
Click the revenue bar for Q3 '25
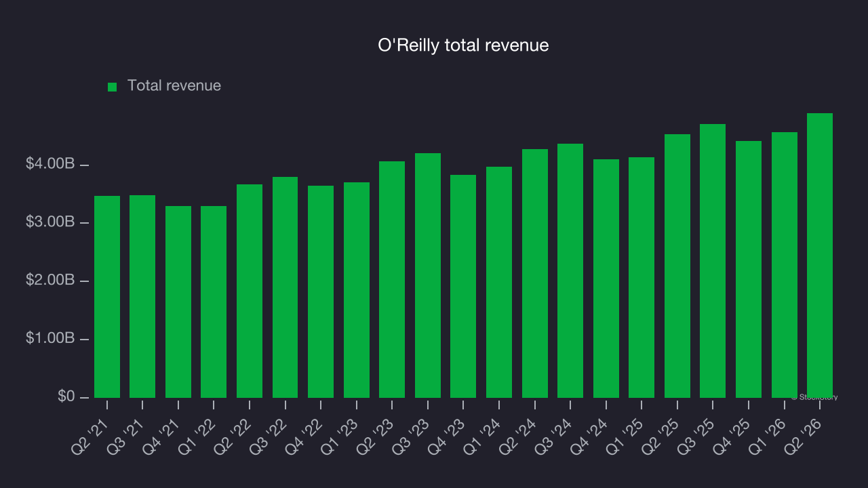pos(713,261)
